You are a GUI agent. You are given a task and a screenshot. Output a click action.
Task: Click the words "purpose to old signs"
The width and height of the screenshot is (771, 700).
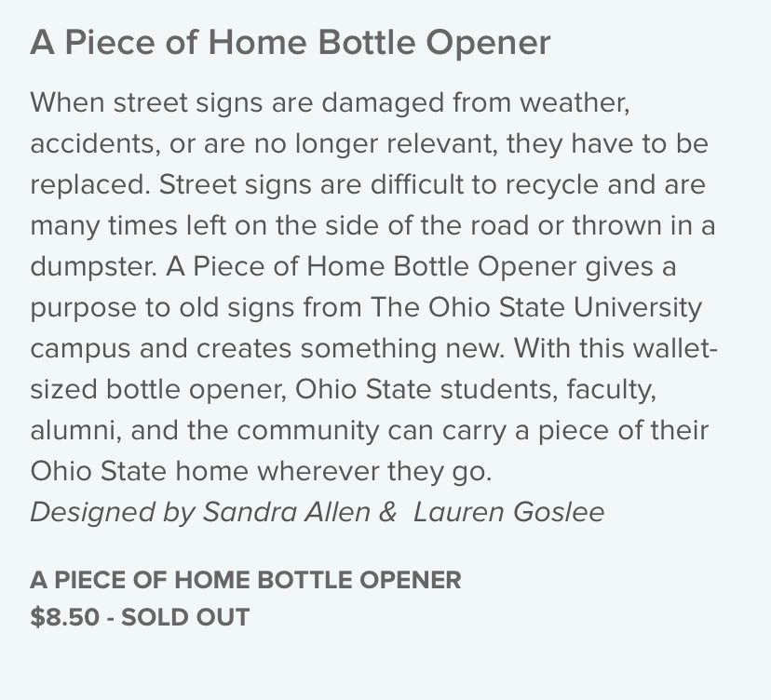pyautogui.click(x=162, y=309)
